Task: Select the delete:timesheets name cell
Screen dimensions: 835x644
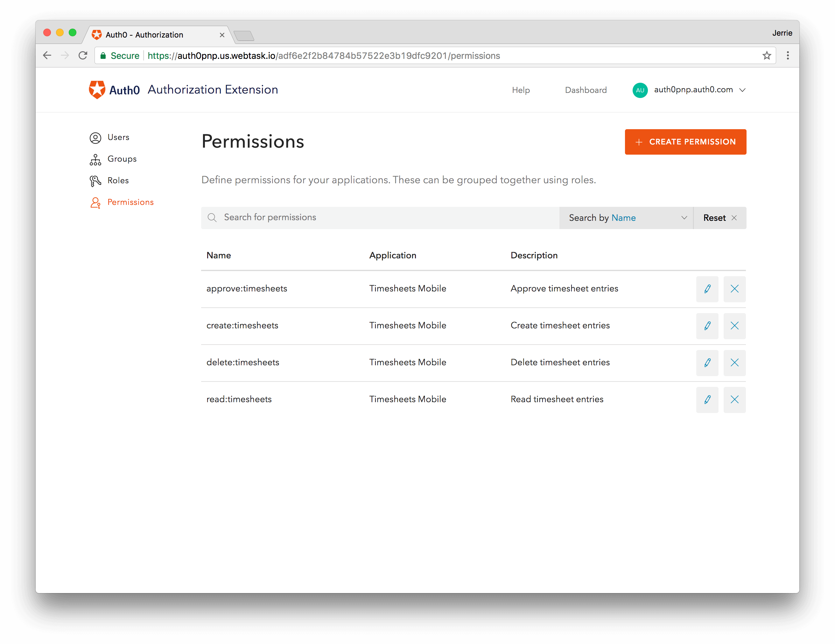Action: 243,362
